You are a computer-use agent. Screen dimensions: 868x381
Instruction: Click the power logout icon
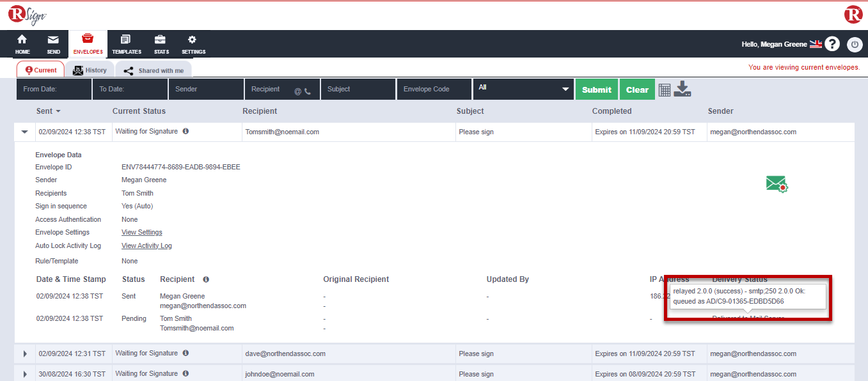point(855,44)
